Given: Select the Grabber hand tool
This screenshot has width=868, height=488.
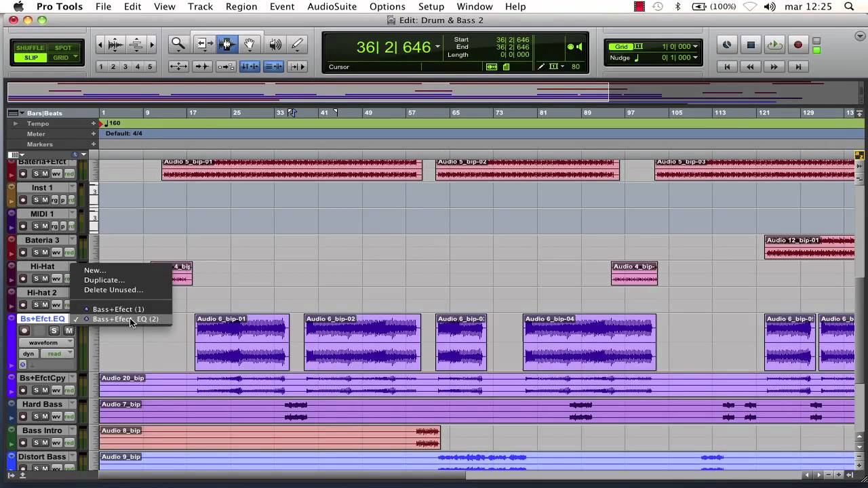Looking at the screenshot, I should point(250,44).
